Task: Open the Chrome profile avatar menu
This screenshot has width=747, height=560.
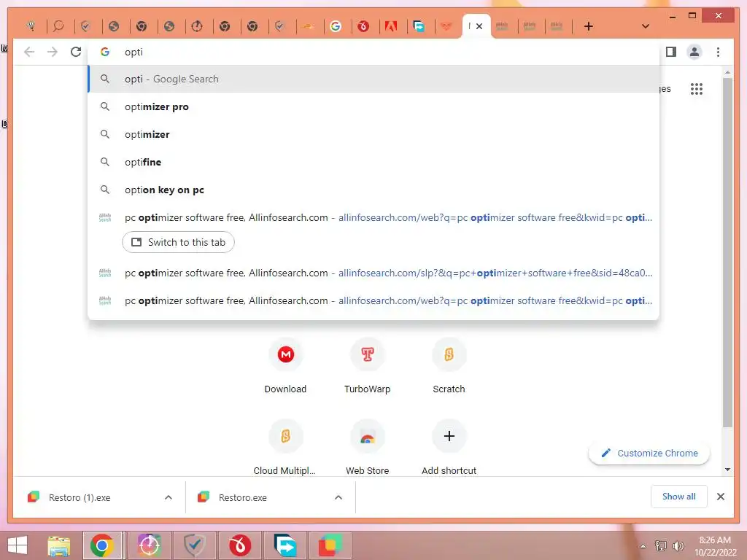Action: [694, 52]
